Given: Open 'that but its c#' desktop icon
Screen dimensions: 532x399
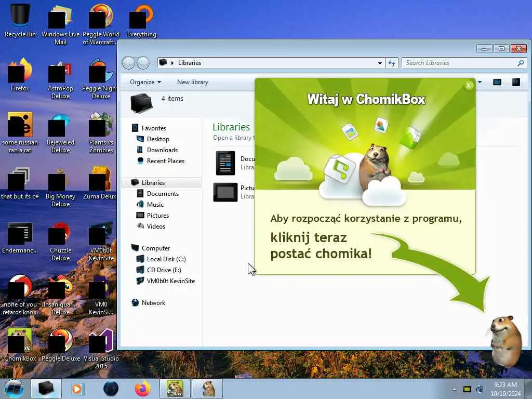Looking at the screenshot, I should 20,183.
